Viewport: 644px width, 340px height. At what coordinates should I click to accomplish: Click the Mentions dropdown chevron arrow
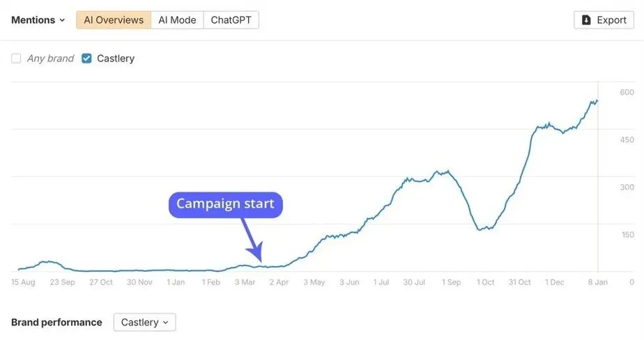tap(62, 21)
